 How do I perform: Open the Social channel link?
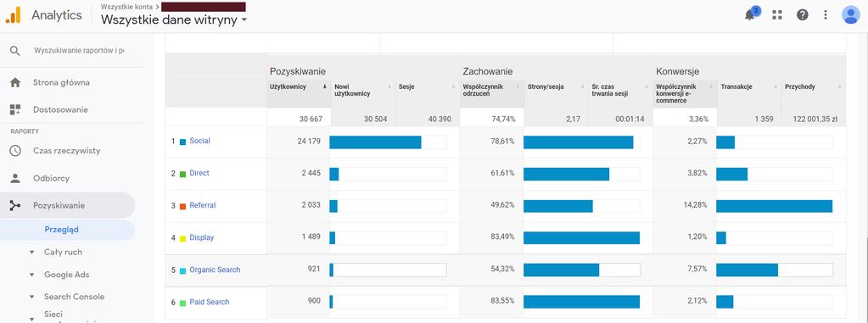click(200, 141)
